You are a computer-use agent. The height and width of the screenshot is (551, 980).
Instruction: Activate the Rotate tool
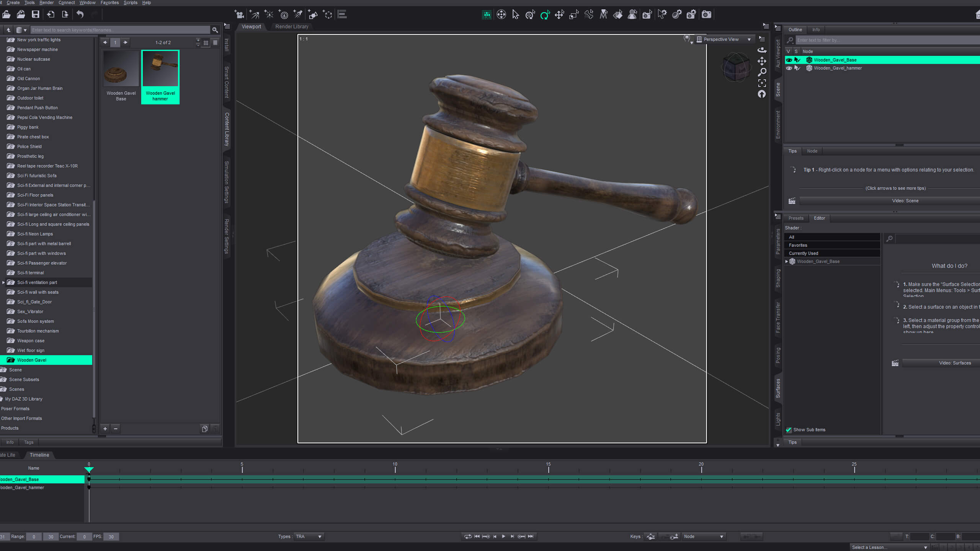tap(545, 15)
